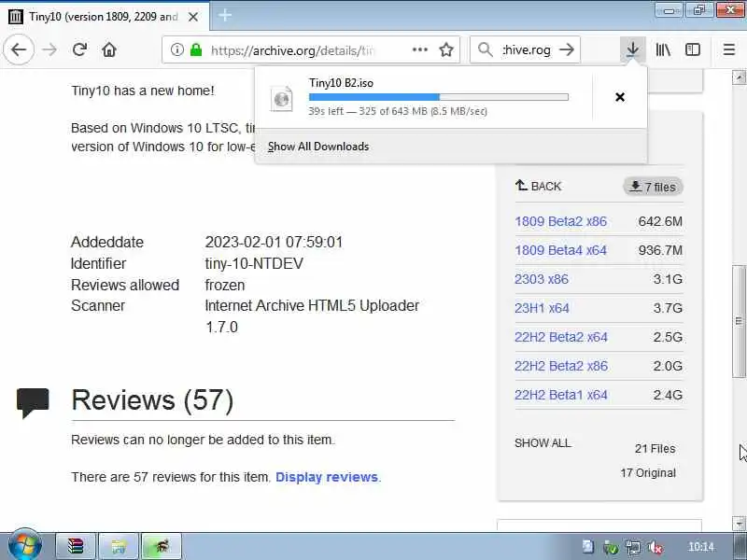Open the Firefox hamburger menu
This screenshot has width=747, height=560.
click(728, 49)
